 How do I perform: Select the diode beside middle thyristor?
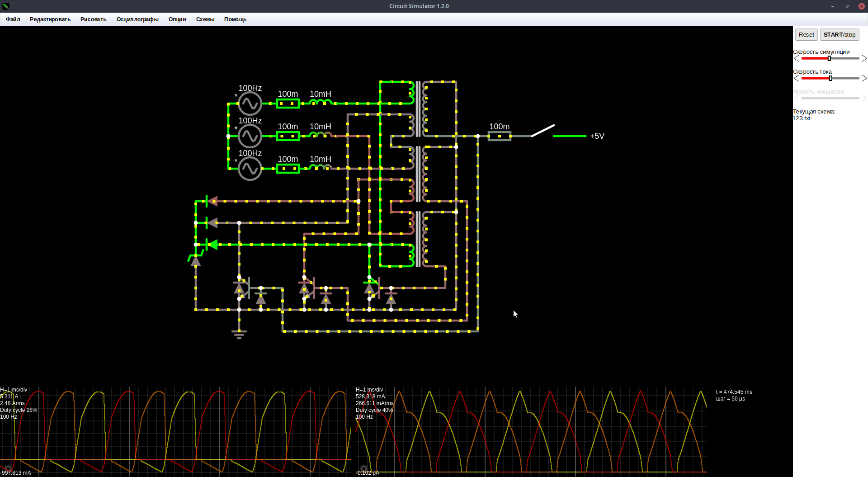pos(326,299)
